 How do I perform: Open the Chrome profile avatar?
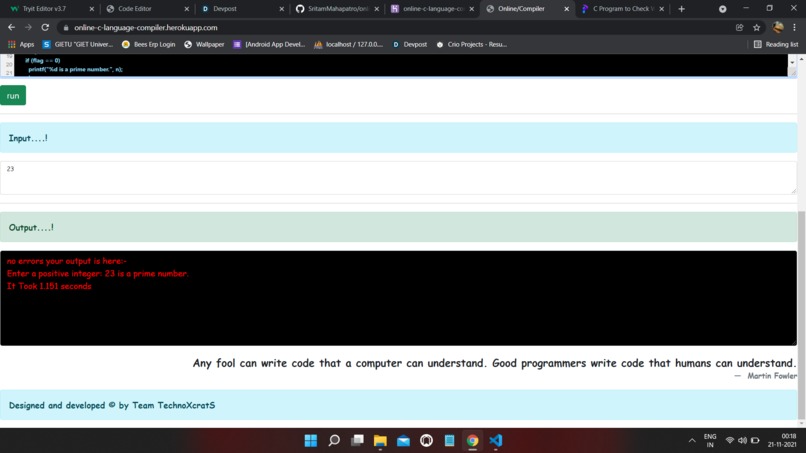tap(778, 27)
